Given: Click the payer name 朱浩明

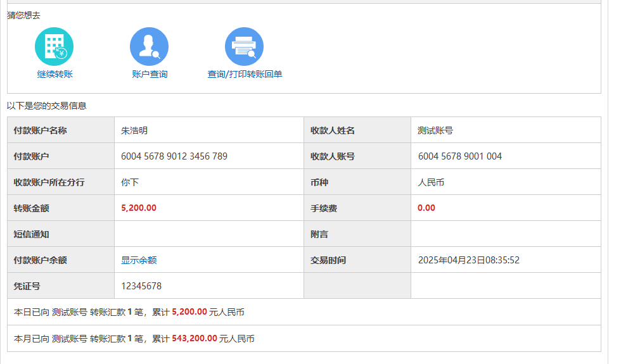Looking at the screenshot, I should coord(134,130).
